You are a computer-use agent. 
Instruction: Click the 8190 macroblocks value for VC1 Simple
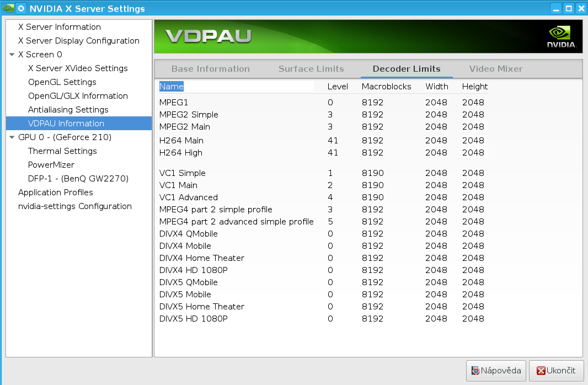tap(372, 173)
